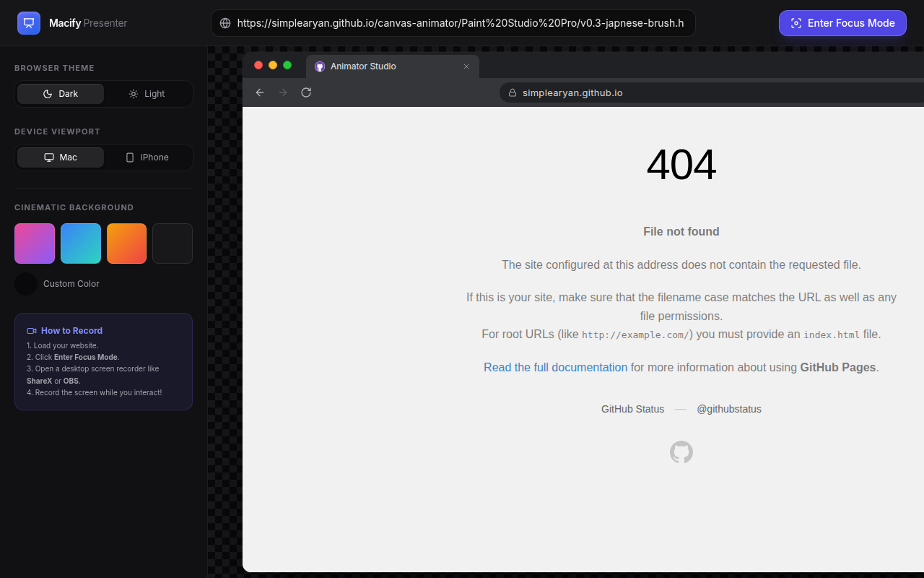
Task: Select the iPhone device viewport
Action: click(x=147, y=158)
